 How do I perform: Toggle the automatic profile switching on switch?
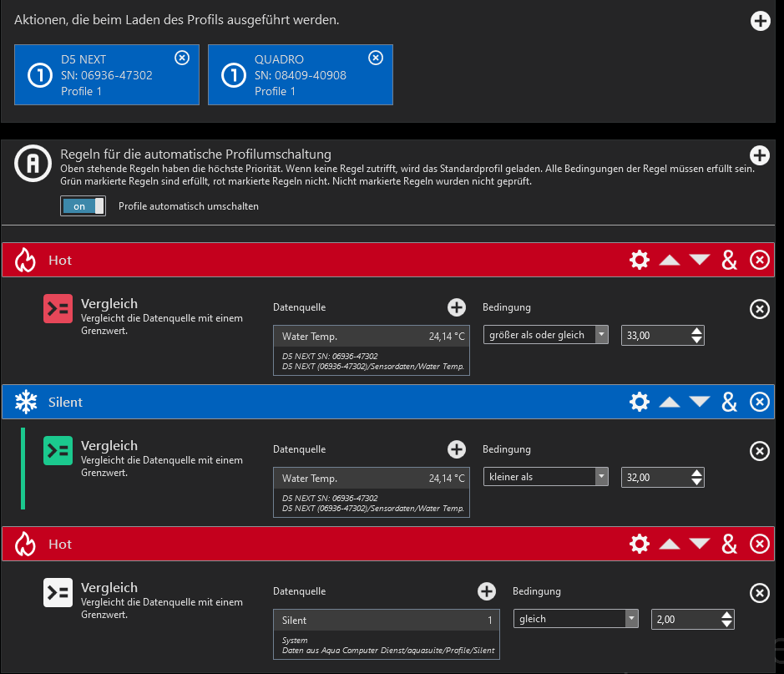click(x=83, y=206)
